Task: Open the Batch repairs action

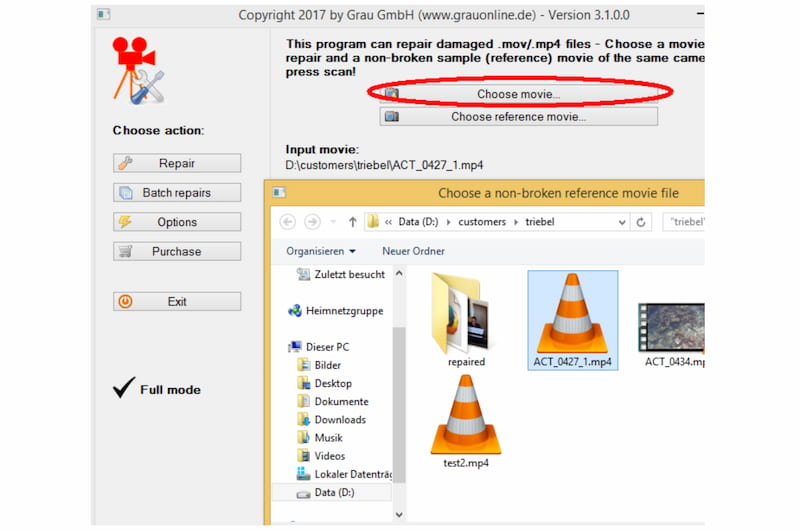Action: (177, 193)
